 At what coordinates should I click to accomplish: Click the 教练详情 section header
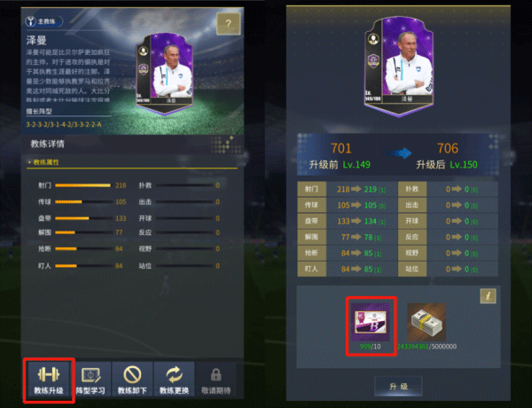(x=47, y=144)
